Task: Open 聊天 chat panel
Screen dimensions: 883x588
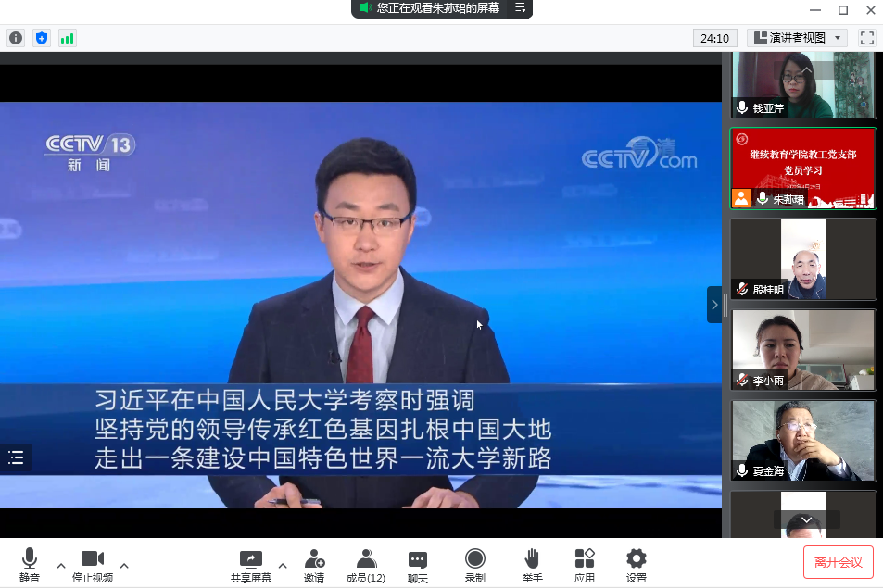Action: (418, 565)
